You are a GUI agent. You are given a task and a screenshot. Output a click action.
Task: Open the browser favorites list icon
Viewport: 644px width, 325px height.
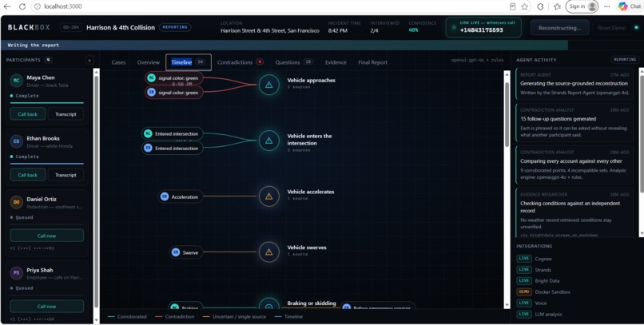pos(557,6)
